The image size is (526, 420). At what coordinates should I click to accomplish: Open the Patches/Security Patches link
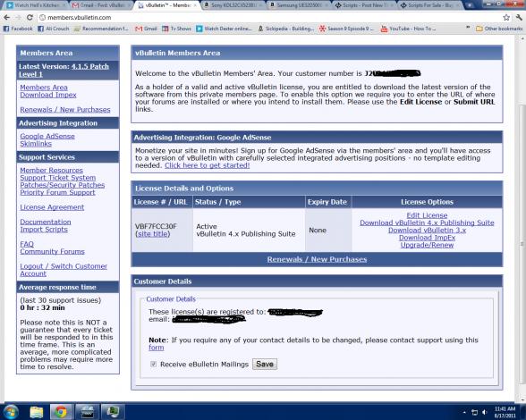click(x=63, y=185)
